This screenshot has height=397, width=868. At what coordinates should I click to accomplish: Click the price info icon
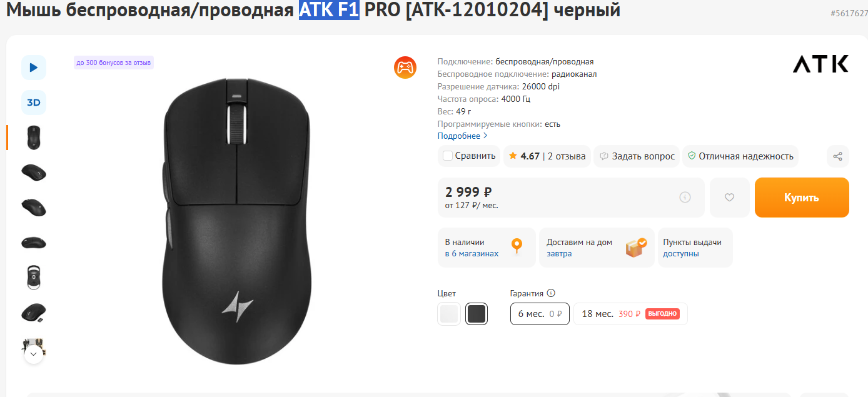[x=685, y=198]
